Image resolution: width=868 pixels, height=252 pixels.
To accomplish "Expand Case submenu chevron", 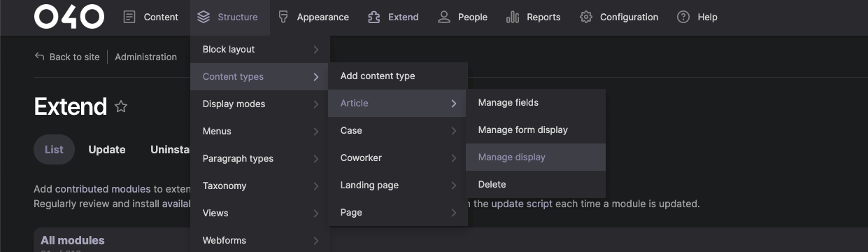I will tap(454, 131).
